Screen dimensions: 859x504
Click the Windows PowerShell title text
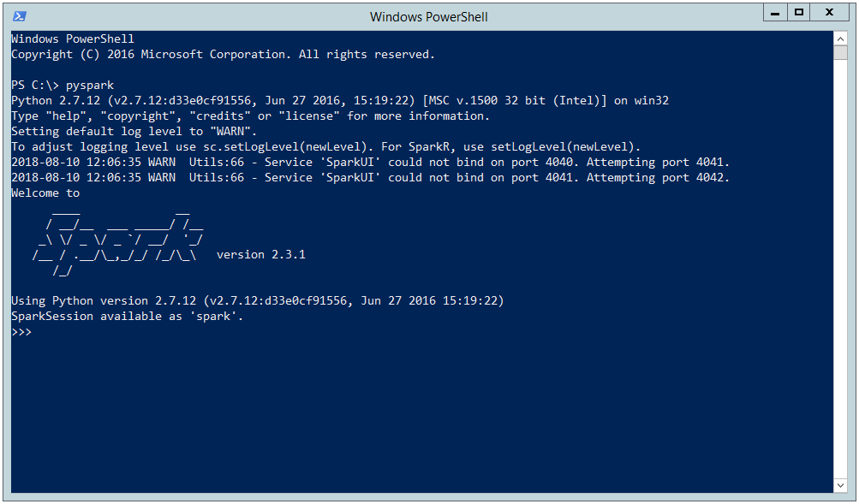coord(428,16)
